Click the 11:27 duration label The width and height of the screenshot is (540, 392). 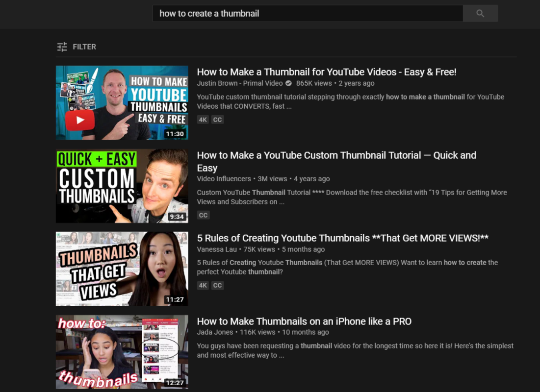click(175, 300)
